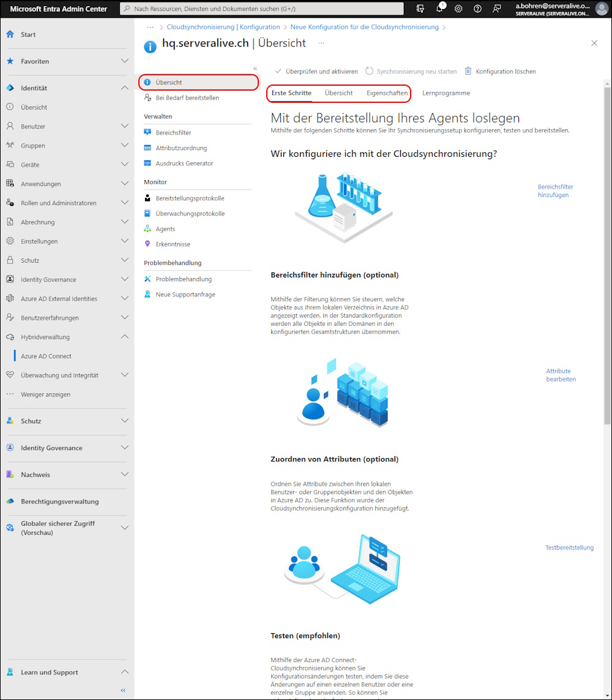This screenshot has height=700, width=612.
Task: Click the Identität diamond icon
Action: 10,88
